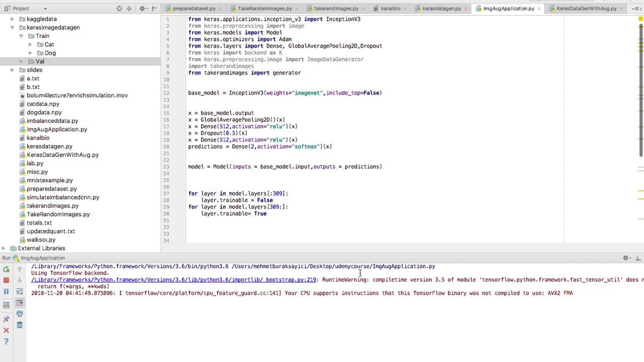Select totals.txt file

click(x=39, y=223)
